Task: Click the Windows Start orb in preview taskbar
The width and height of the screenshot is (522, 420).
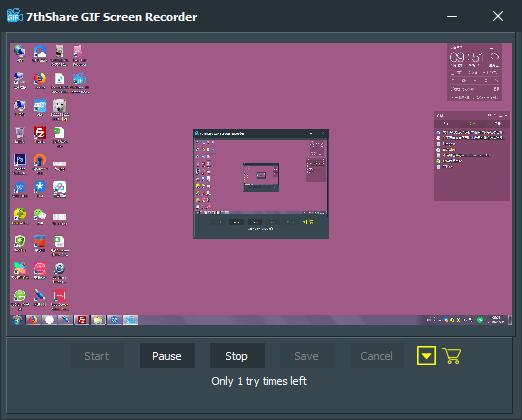Action: [x=17, y=320]
